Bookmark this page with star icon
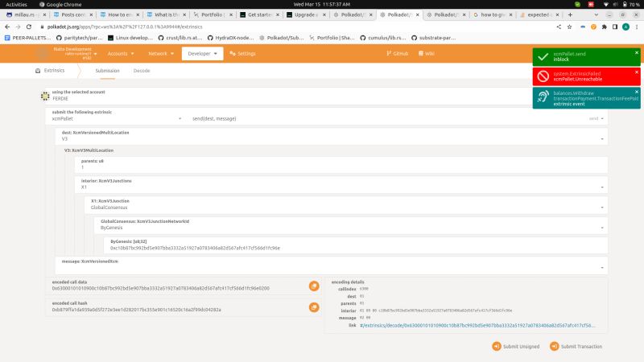This screenshot has width=644, height=362. click(x=569, y=27)
